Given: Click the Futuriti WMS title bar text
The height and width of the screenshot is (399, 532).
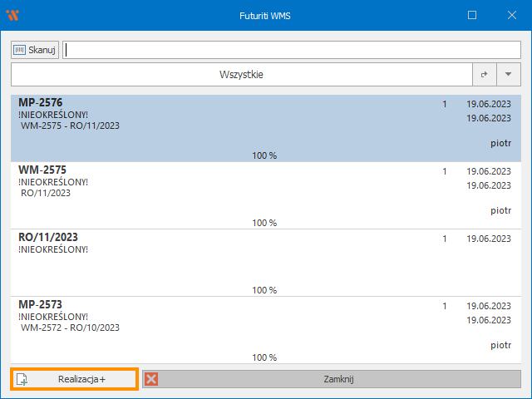Looking at the screenshot, I should (x=265, y=15).
